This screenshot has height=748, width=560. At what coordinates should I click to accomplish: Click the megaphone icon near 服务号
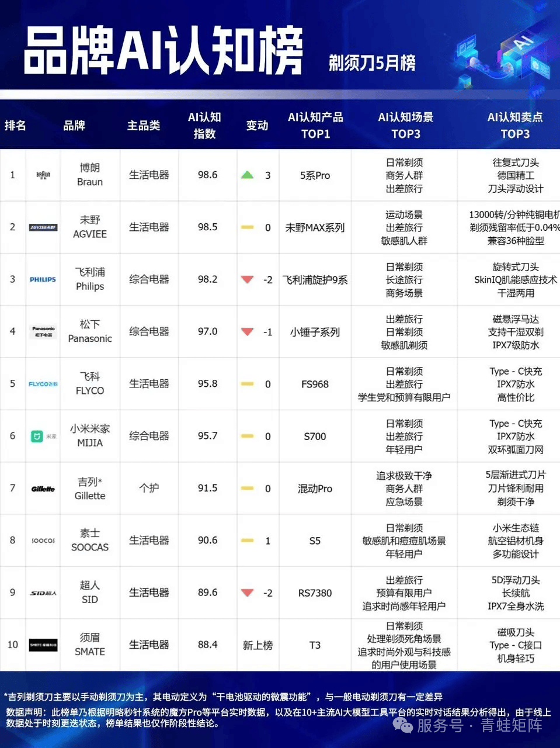pos(403,725)
